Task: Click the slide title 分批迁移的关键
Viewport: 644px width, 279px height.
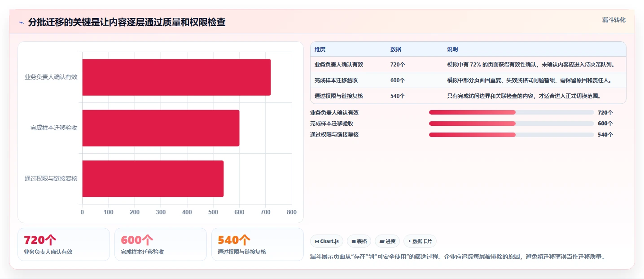Action: tap(127, 22)
